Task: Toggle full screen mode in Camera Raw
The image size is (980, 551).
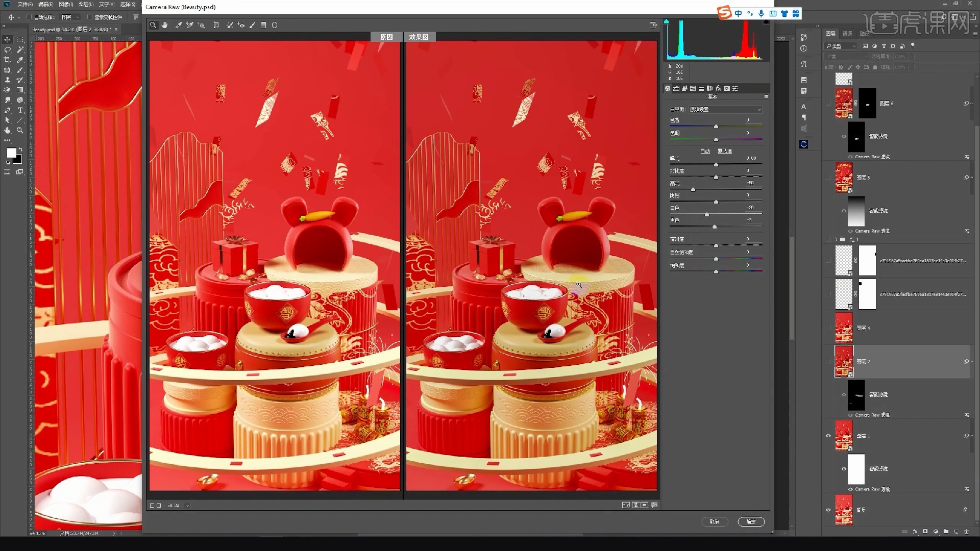Action: click(x=653, y=25)
